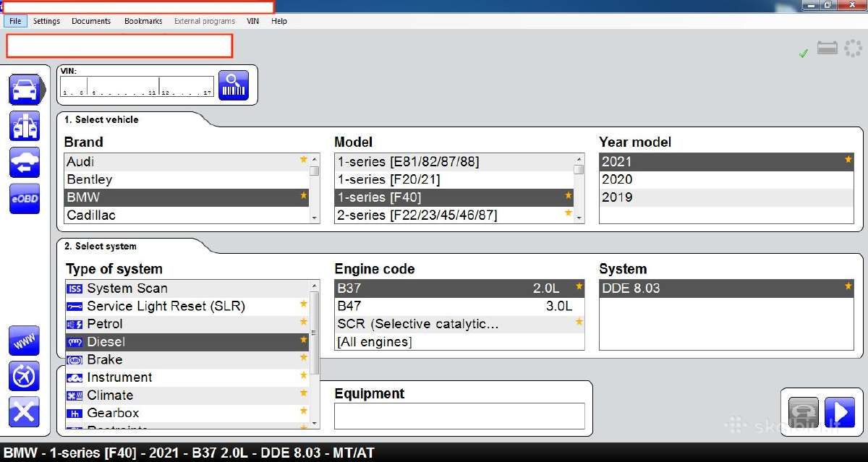Click the VIN number input field

click(x=137, y=86)
